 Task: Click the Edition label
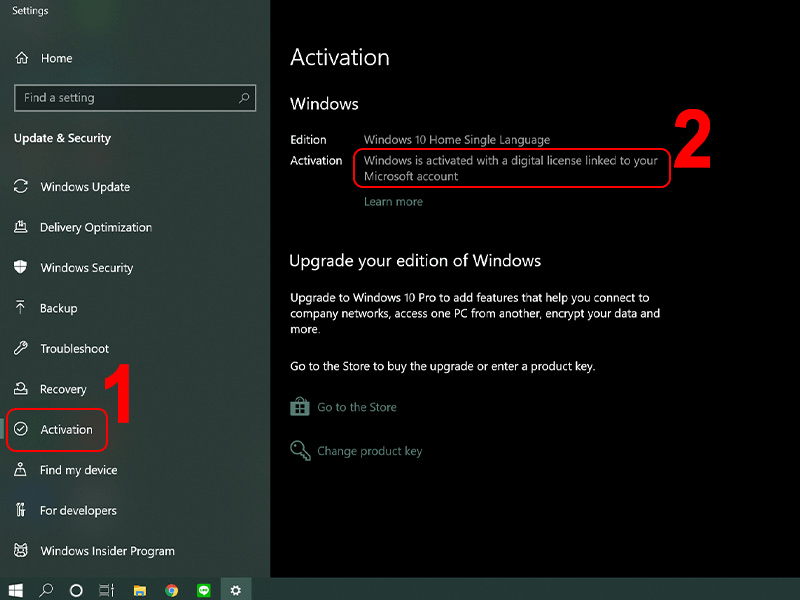[308, 139]
